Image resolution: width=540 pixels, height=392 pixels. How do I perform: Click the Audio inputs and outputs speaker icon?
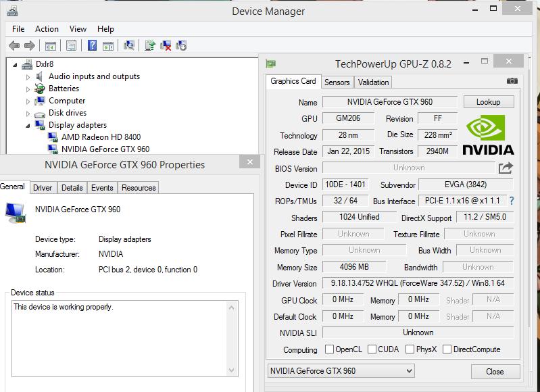(x=40, y=76)
